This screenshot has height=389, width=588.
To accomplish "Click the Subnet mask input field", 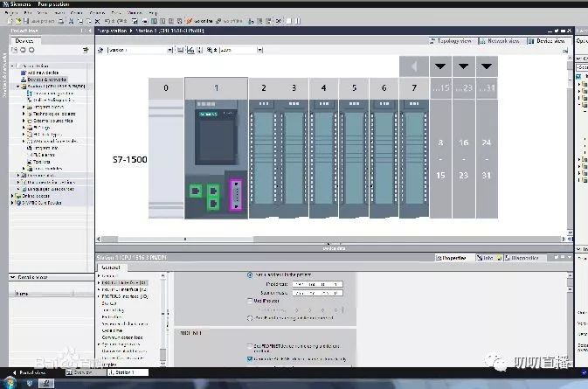I will click(x=317, y=293).
